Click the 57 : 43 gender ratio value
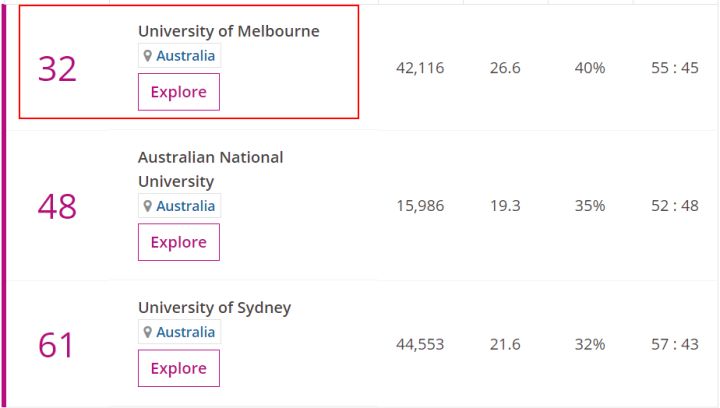Viewport: 720px width, 408px height. coord(675,344)
